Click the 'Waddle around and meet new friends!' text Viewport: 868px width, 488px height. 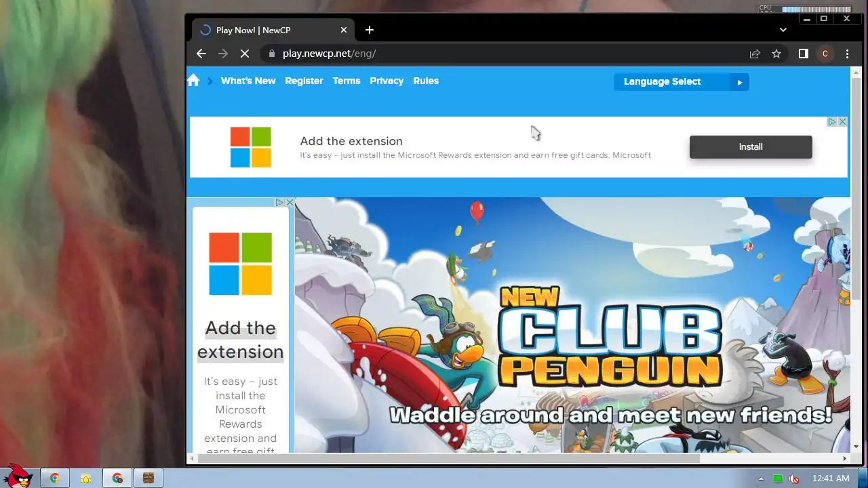pos(611,414)
